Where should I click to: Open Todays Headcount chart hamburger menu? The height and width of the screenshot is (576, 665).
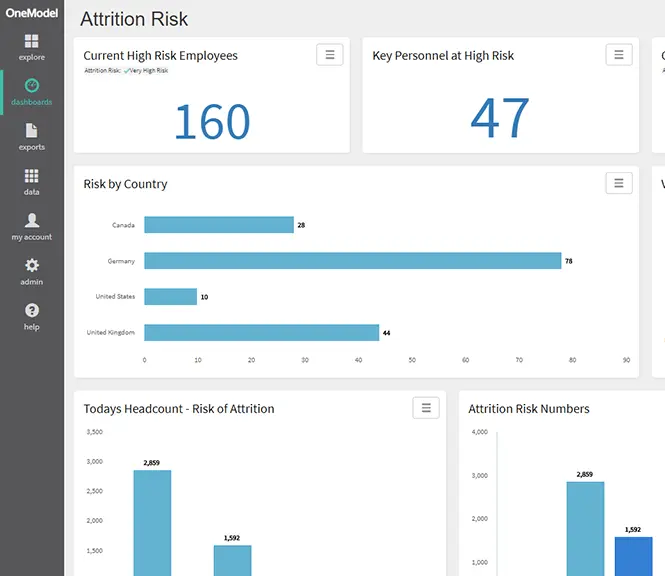tap(426, 408)
